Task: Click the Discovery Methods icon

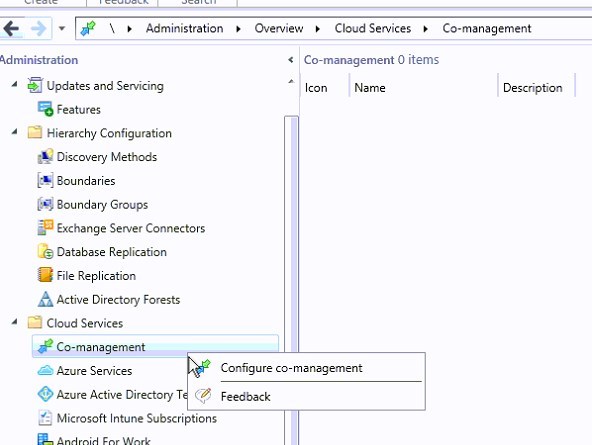Action: point(45,156)
